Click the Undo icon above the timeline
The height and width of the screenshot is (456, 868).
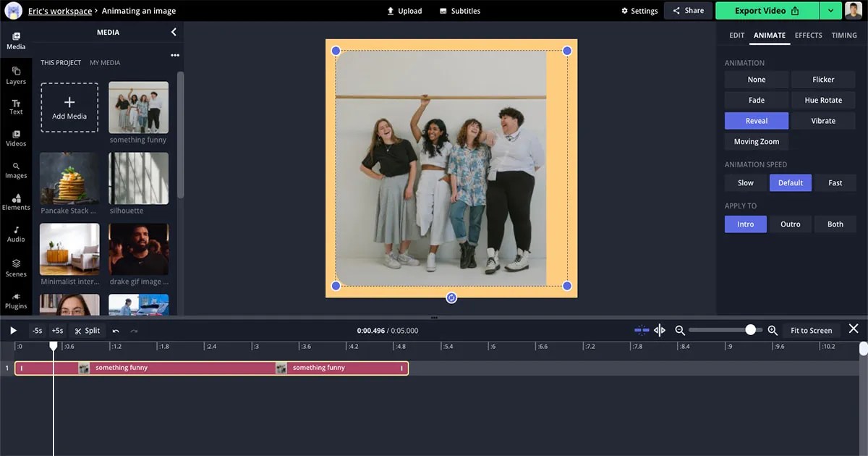116,330
